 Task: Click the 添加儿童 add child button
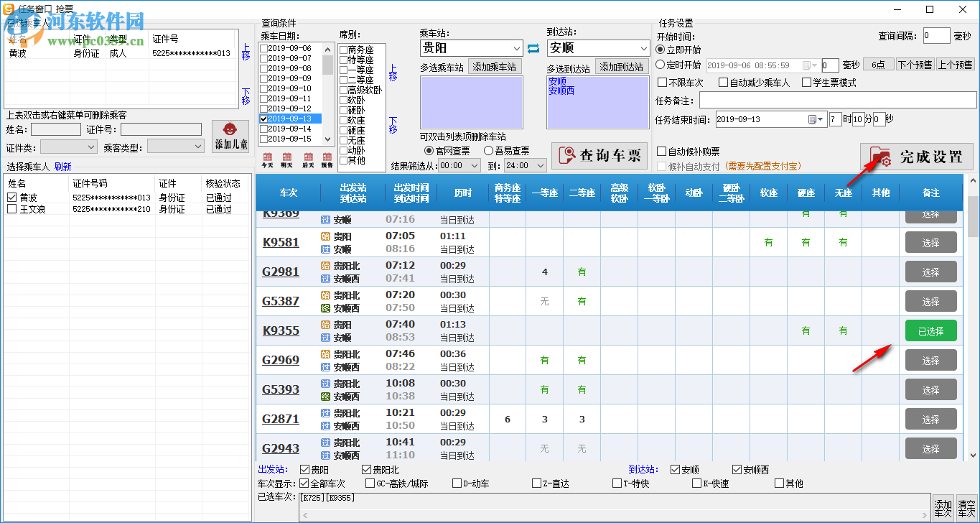230,136
